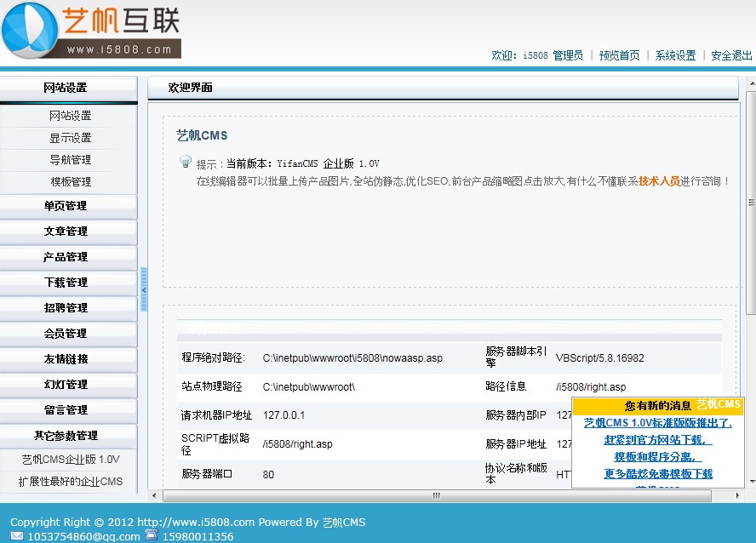The image size is (756, 543).
Task: Click the 程序绝对路径 label
Action: (x=213, y=357)
